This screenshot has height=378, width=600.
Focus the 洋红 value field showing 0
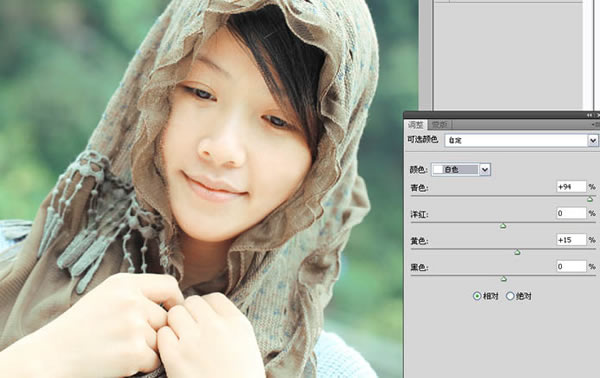(x=571, y=213)
